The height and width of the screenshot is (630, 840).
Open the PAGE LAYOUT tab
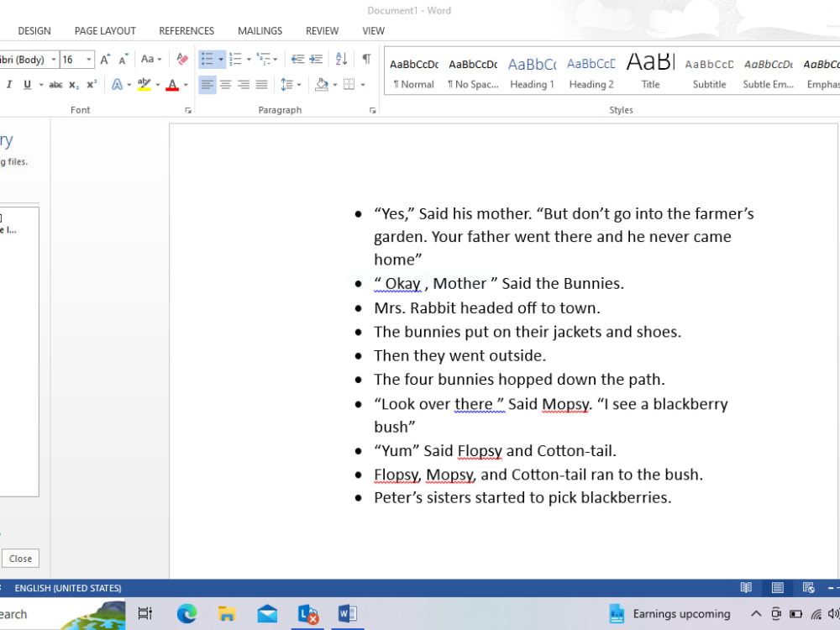tap(105, 31)
